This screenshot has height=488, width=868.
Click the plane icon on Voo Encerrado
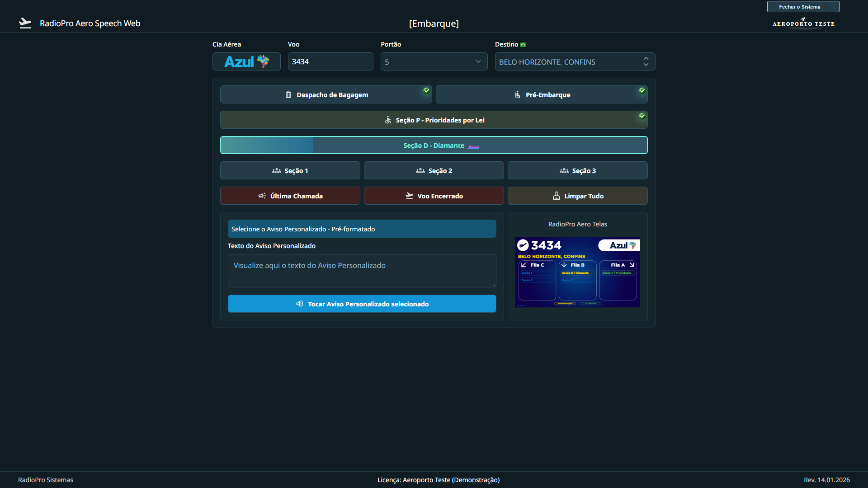pos(410,196)
